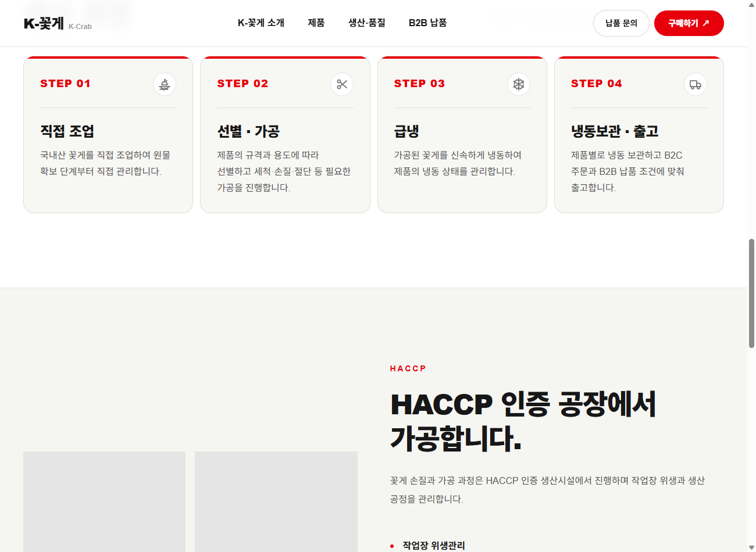The height and width of the screenshot is (552, 756).
Task: Click the red 구매하기 button
Action: 689,23
